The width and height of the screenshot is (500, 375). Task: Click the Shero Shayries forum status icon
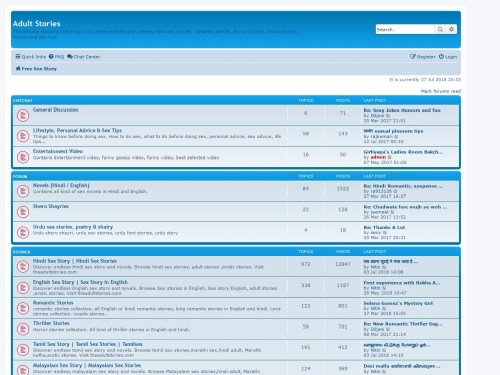[x=23, y=212]
